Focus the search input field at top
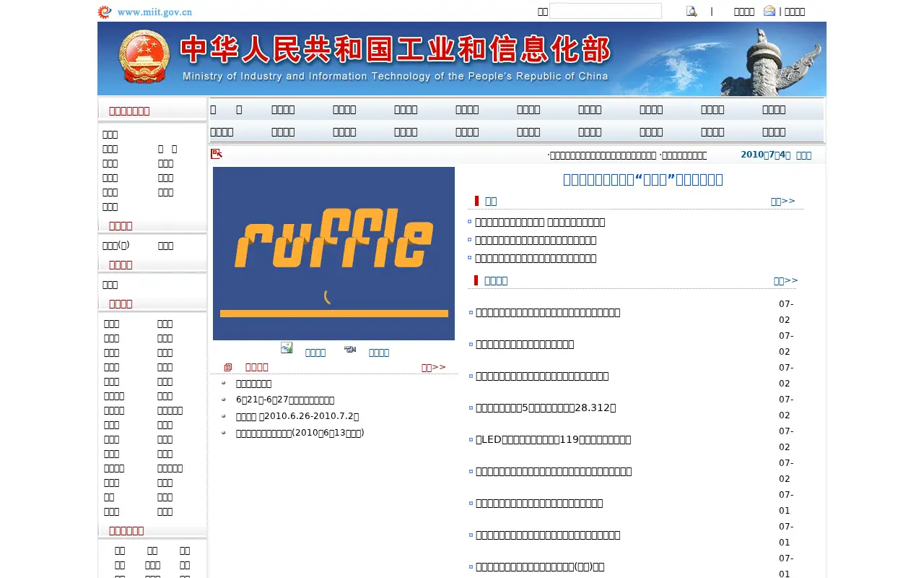 (605, 11)
